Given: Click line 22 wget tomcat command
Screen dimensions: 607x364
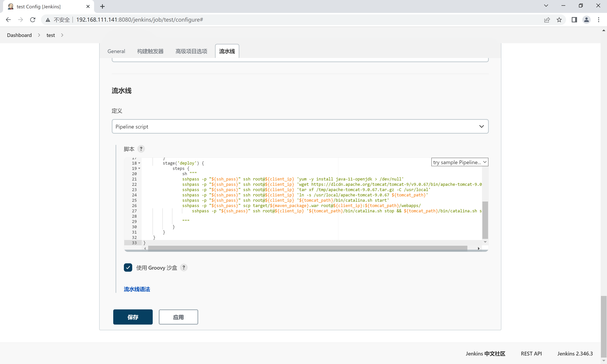Looking at the screenshot, I should (332, 184).
